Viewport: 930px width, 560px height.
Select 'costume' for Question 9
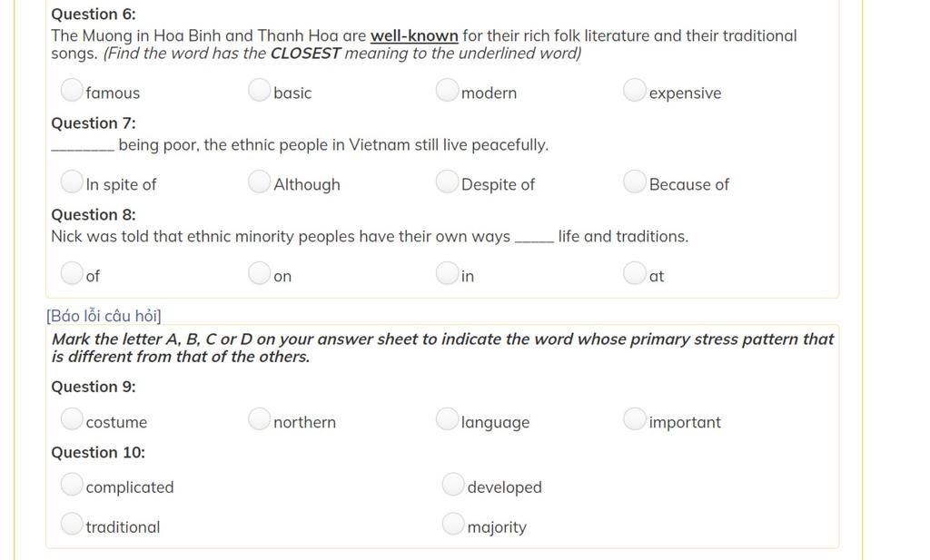[72, 419]
